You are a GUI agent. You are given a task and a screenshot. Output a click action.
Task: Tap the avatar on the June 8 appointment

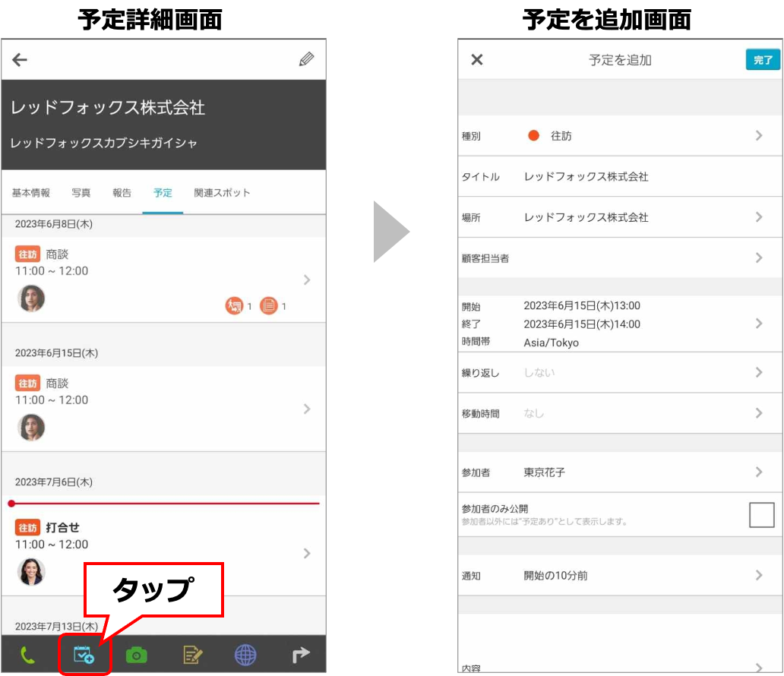[31, 299]
